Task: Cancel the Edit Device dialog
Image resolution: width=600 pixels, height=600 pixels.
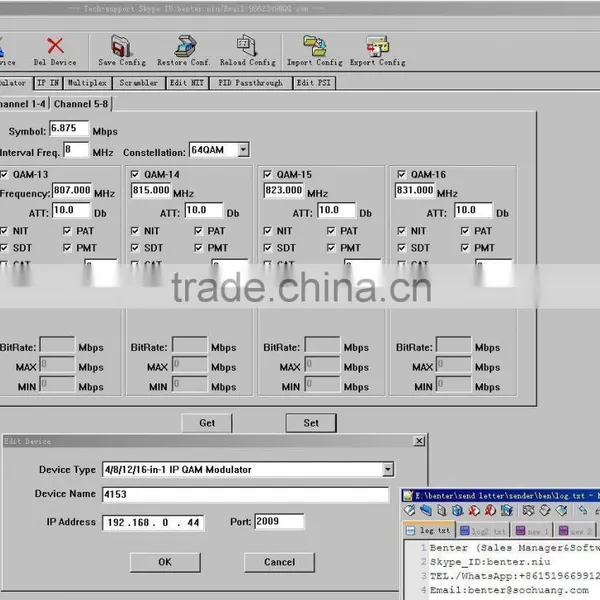Action: tap(279, 562)
